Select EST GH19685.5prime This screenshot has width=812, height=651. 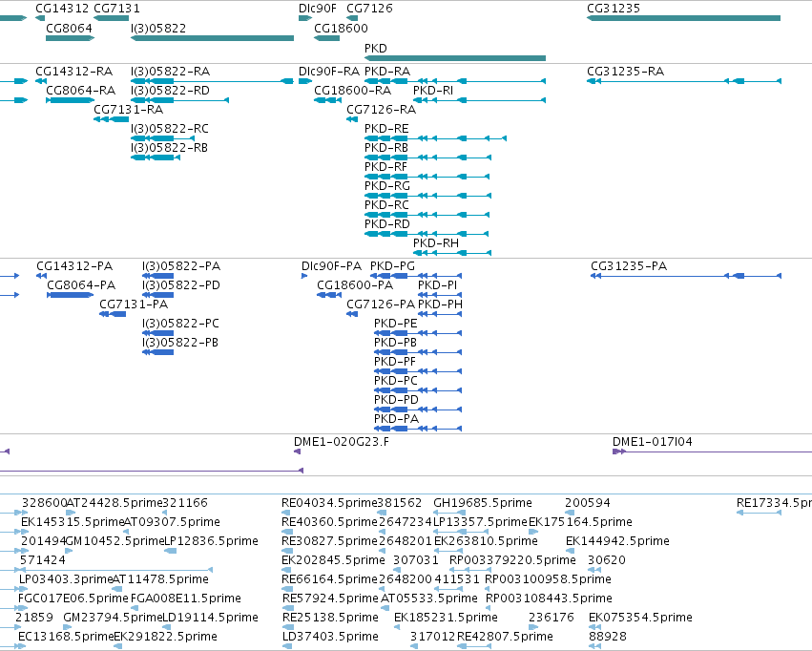(x=483, y=503)
